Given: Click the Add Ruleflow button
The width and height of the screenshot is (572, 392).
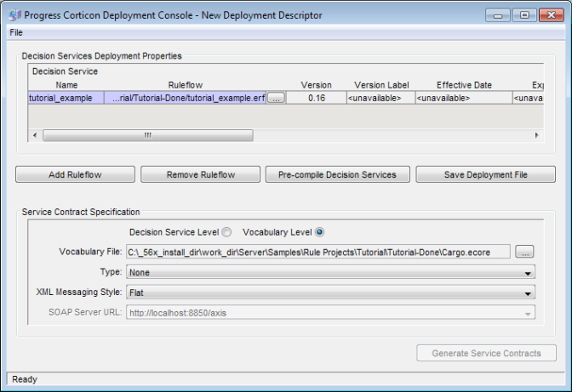Looking at the screenshot, I should tap(75, 174).
